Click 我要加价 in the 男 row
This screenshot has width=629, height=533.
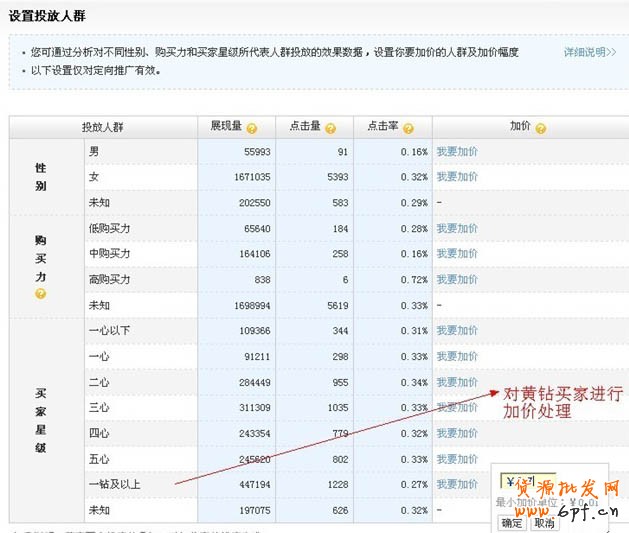[457, 152]
